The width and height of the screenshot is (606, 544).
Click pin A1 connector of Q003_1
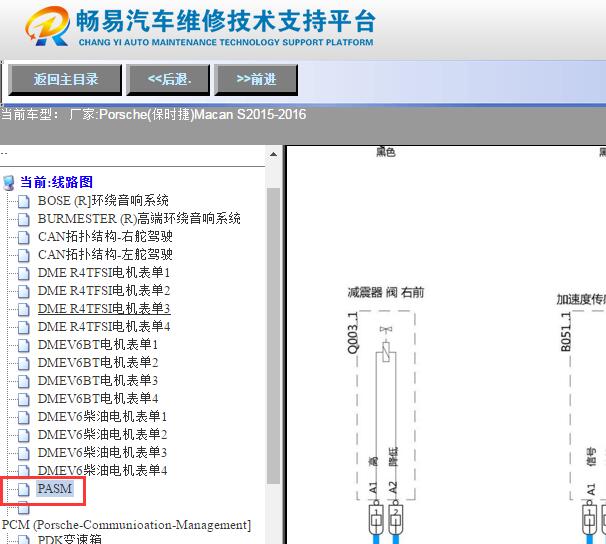[x=376, y=518]
